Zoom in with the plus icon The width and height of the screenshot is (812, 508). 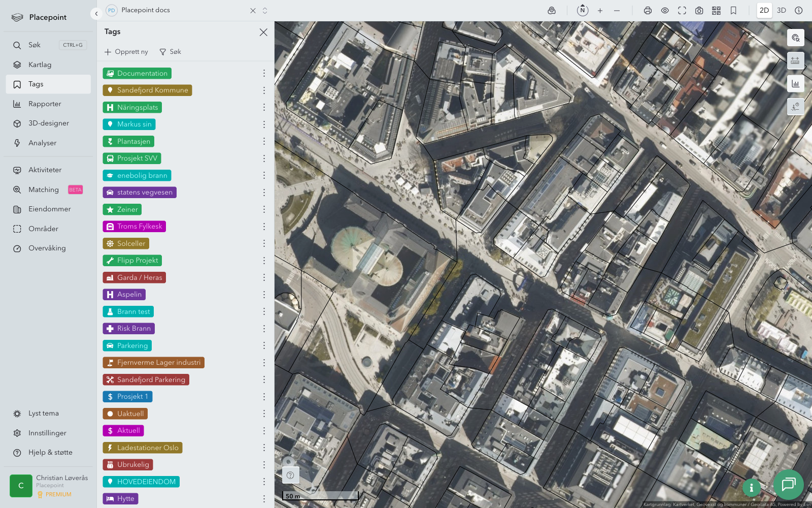point(600,11)
